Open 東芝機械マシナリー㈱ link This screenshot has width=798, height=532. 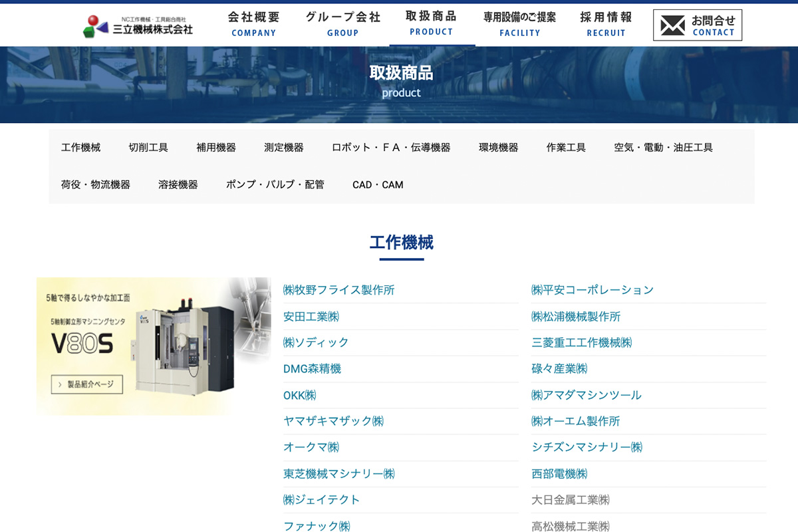tap(339, 474)
